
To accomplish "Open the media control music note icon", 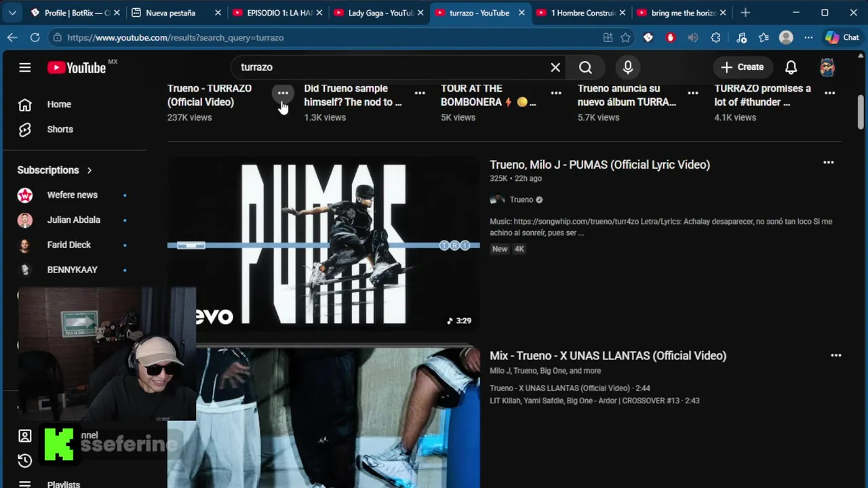I will (741, 37).
